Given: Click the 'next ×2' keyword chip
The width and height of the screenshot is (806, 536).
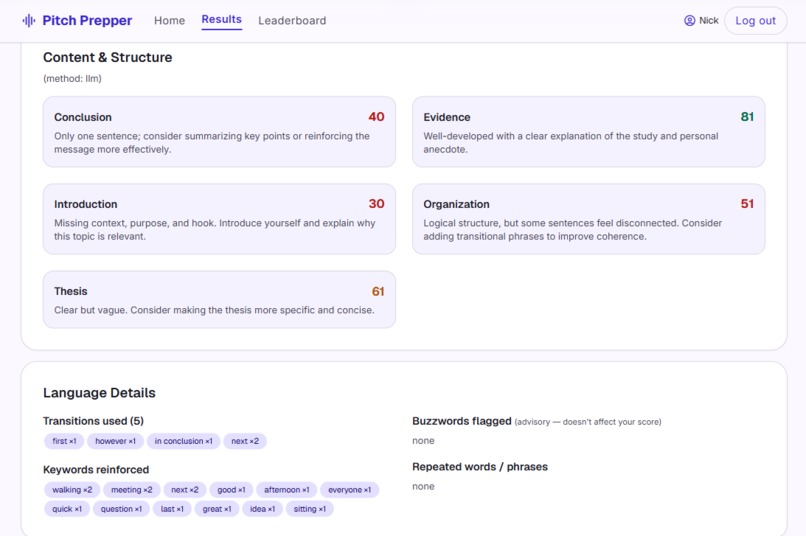Looking at the screenshot, I should point(185,490).
